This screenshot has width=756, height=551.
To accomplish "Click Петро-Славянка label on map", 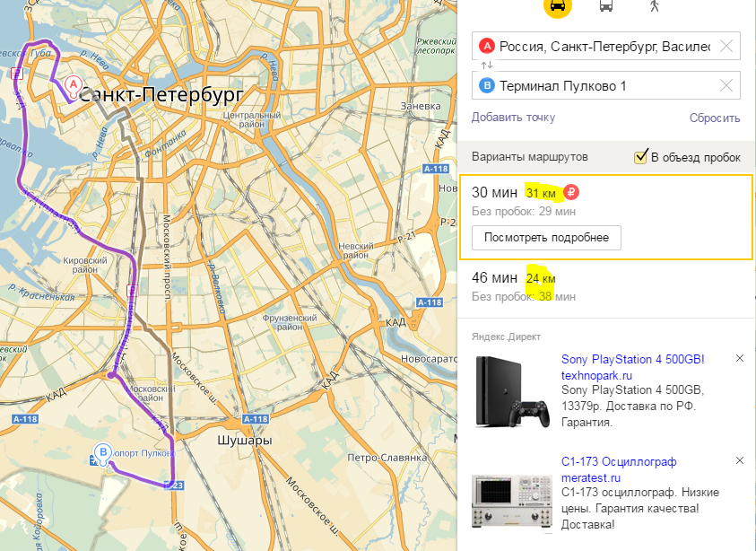I will (387, 458).
